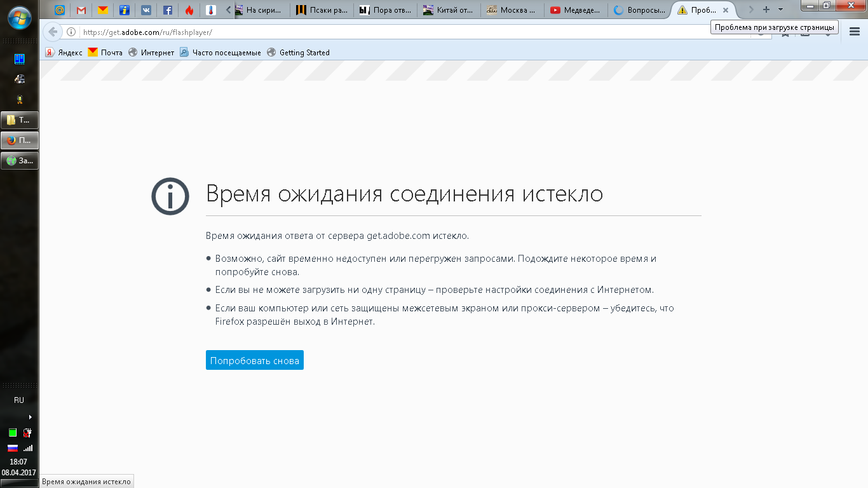868x488 pixels.
Task: Click the site info icon in address bar
Action: [x=71, y=32]
